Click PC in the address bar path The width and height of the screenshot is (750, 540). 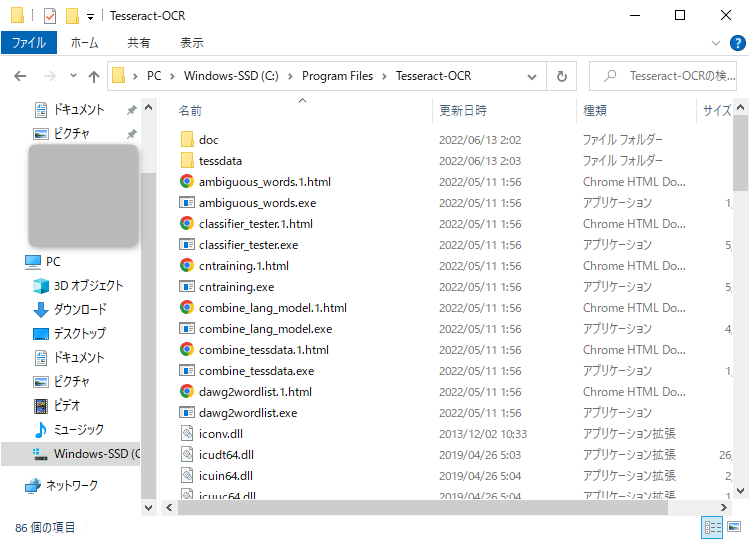(x=154, y=76)
